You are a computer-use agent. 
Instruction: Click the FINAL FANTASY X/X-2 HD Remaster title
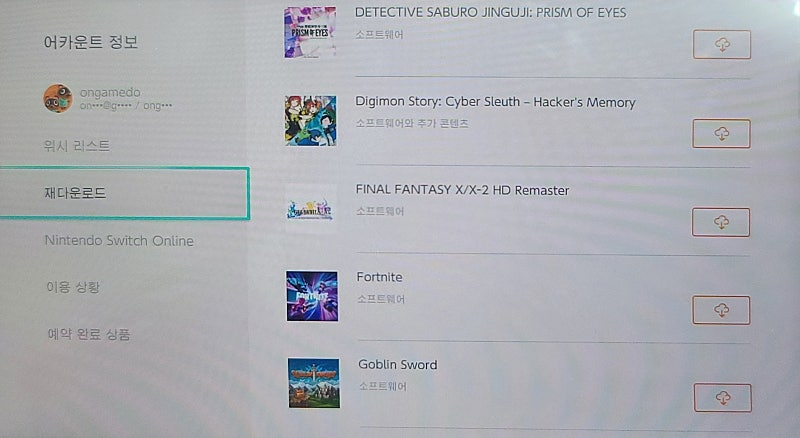[462, 190]
